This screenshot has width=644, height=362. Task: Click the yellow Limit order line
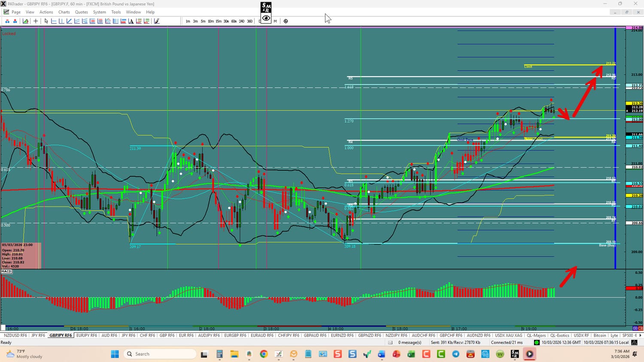tap(567, 65)
